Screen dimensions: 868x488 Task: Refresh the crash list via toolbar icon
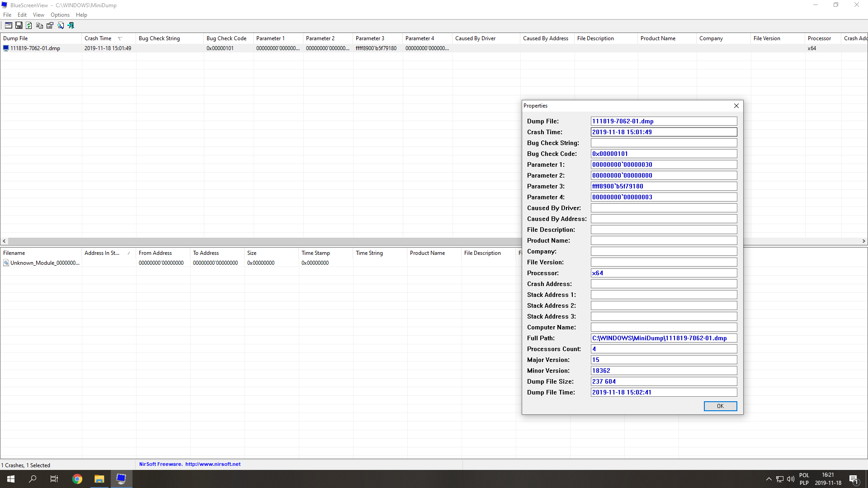pyautogui.click(x=29, y=25)
